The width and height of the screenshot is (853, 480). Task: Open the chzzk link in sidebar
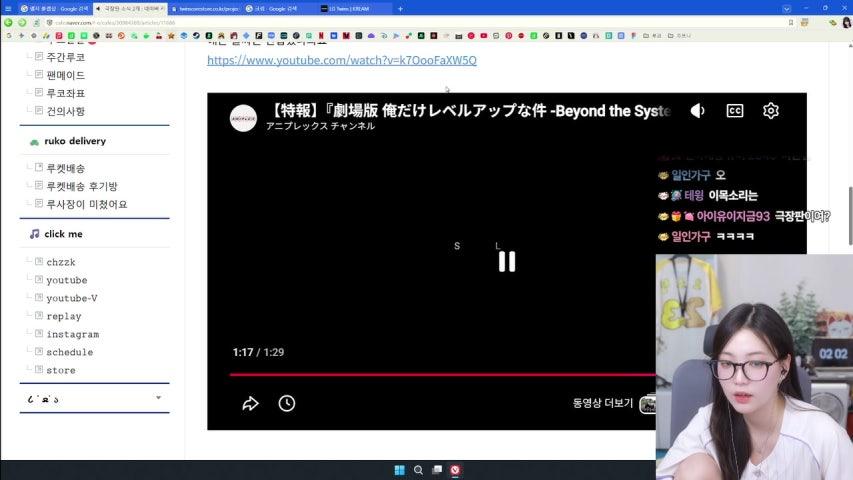point(61,262)
